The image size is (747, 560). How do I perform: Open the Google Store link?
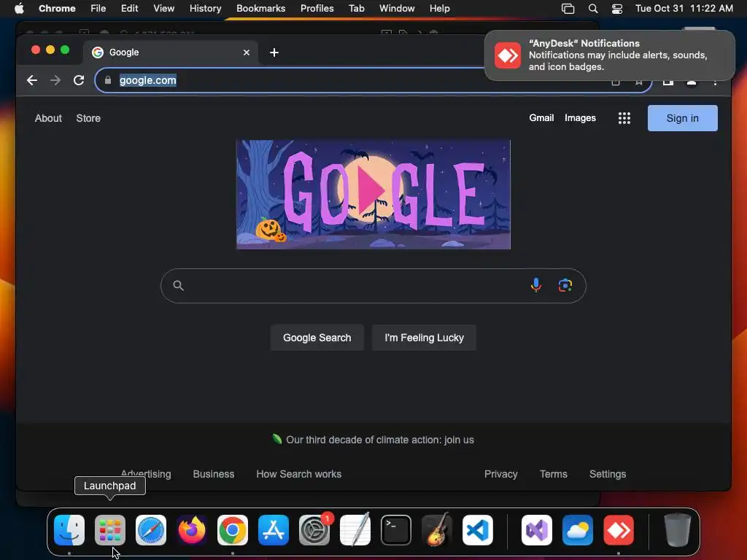88,118
